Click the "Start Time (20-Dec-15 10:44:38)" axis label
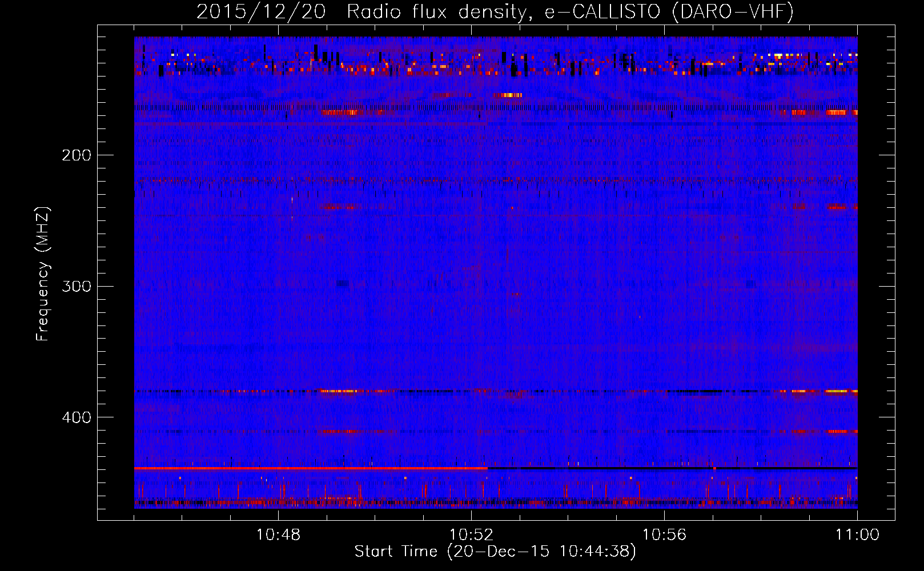 click(x=495, y=552)
